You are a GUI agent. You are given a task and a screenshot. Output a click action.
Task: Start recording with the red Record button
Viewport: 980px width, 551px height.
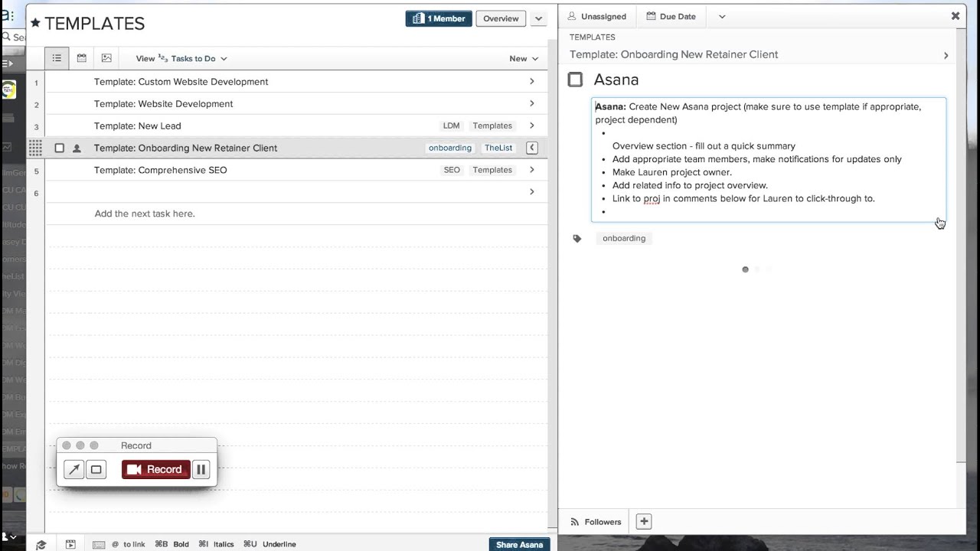pos(156,469)
